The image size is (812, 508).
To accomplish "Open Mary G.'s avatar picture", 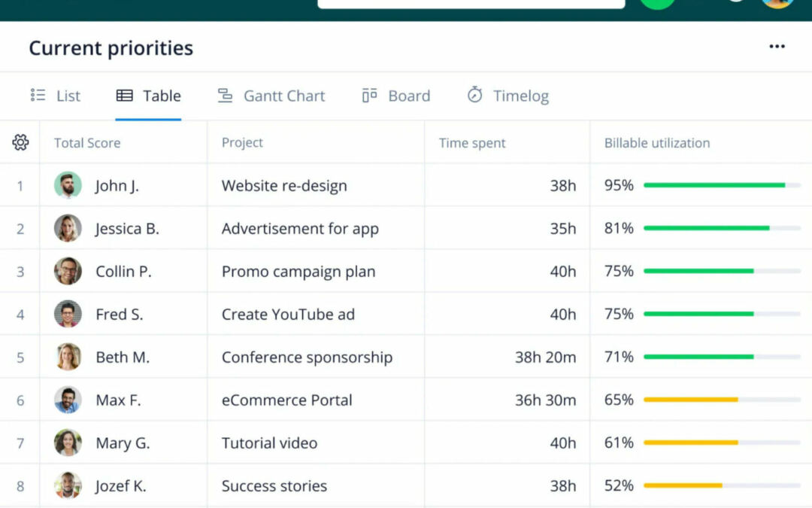I will click(68, 443).
